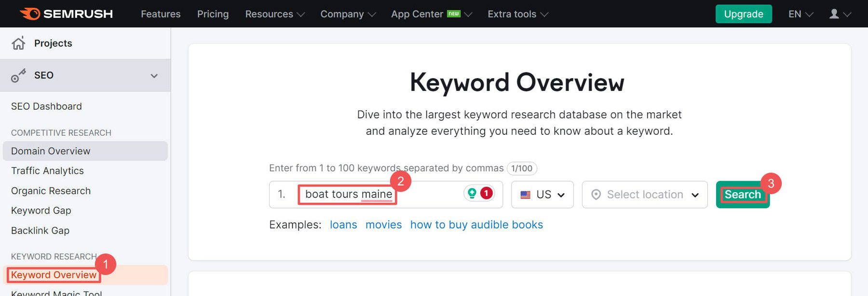Collapse the SEO section chevron
Viewport: 868px width, 296px height.
(x=154, y=76)
